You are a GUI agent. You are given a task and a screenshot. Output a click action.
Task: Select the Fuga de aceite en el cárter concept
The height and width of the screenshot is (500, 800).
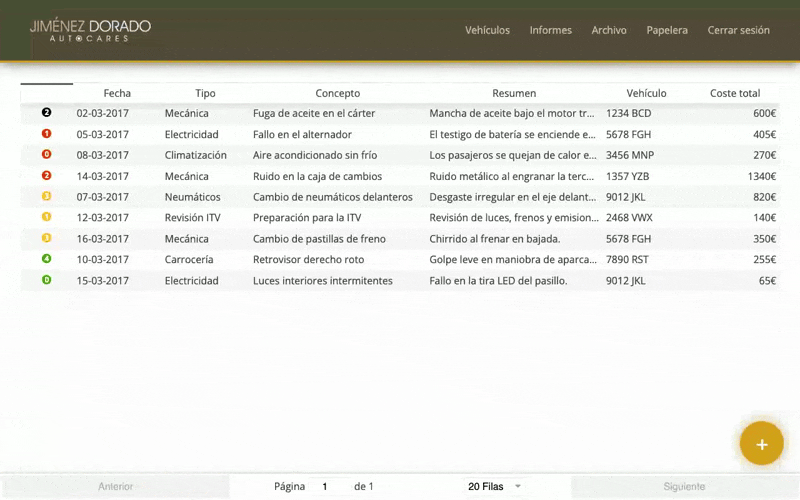click(x=314, y=113)
